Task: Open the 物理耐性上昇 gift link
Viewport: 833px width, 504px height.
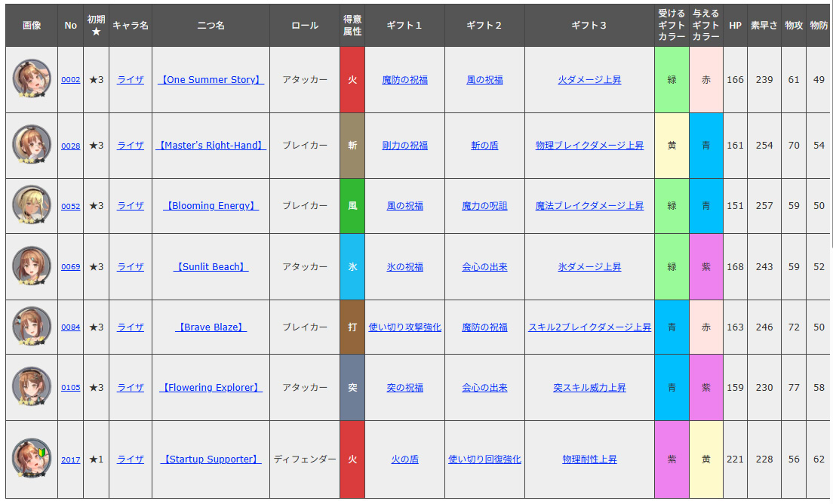Action: coord(589,459)
